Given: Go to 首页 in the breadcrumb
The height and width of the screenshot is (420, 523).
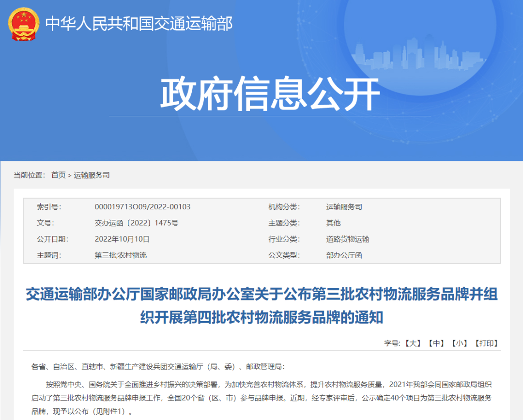Looking at the screenshot, I should pyautogui.click(x=59, y=175).
